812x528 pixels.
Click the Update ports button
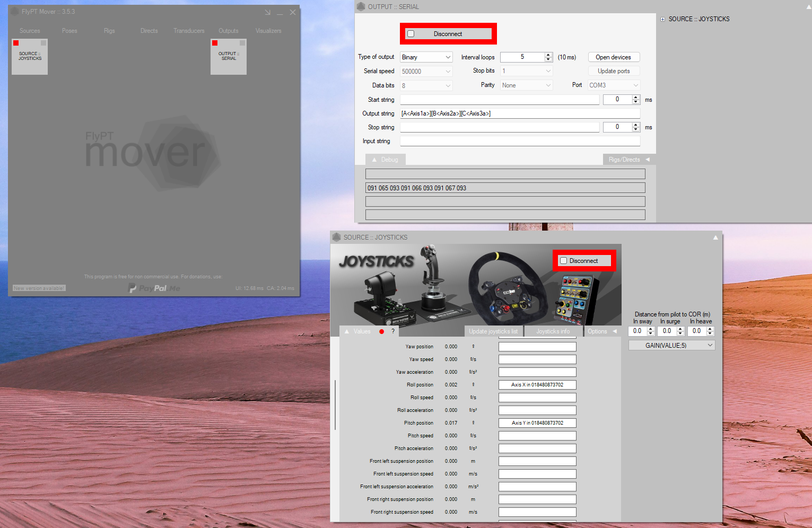[614, 71]
